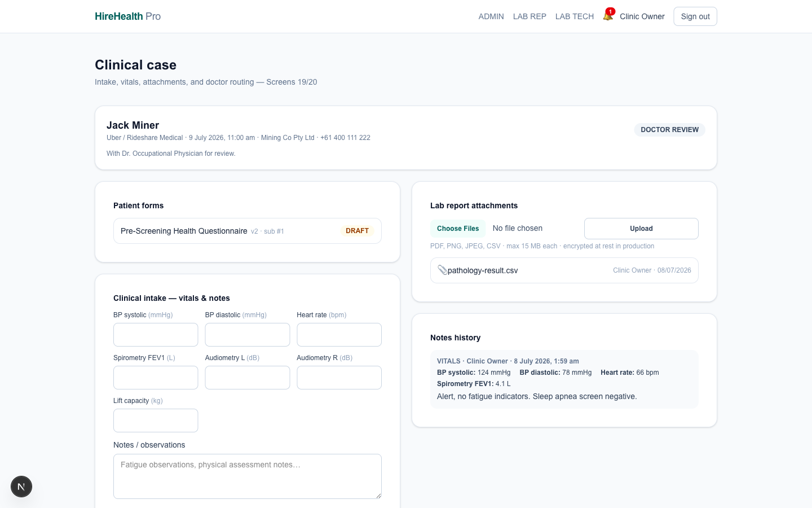The width and height of the screenshot is (812, 508).
Task: Select the Clinic Owner user label
Action: click(x=642, y=16)
